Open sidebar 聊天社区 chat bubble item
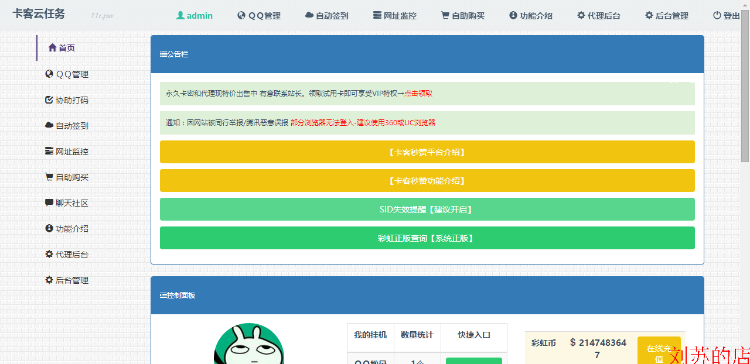Screen dimensions: 750x364 66,203
